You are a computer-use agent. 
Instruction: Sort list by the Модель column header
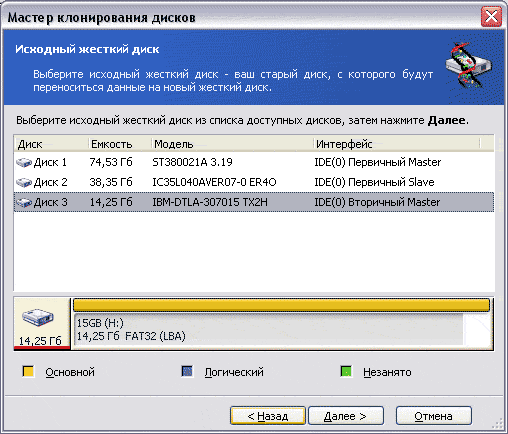point(232,144)
